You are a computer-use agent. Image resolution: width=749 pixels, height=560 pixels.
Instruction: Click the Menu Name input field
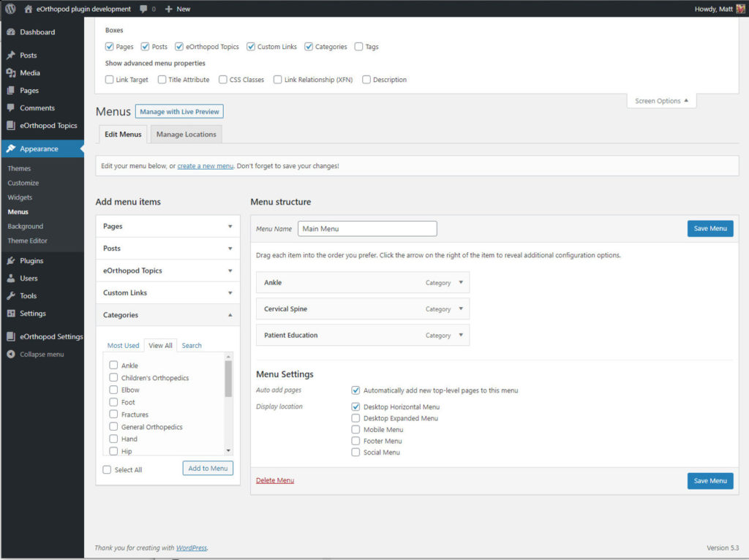367,229
